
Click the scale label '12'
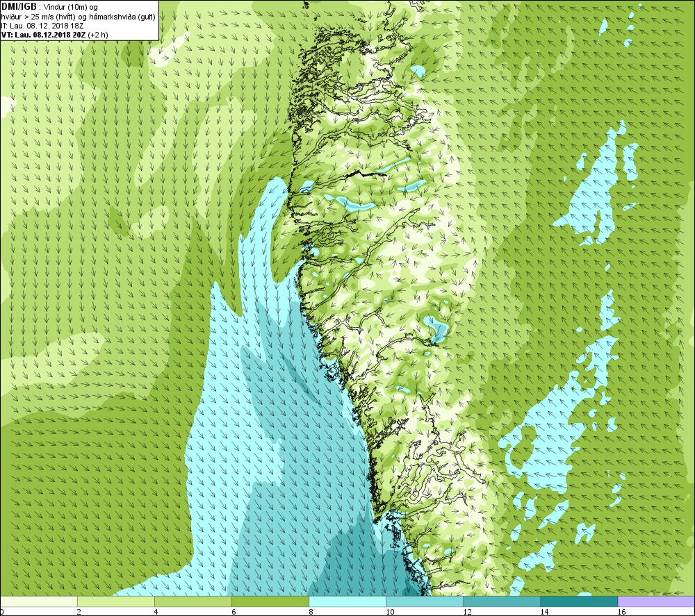click(x=467, y=612)
